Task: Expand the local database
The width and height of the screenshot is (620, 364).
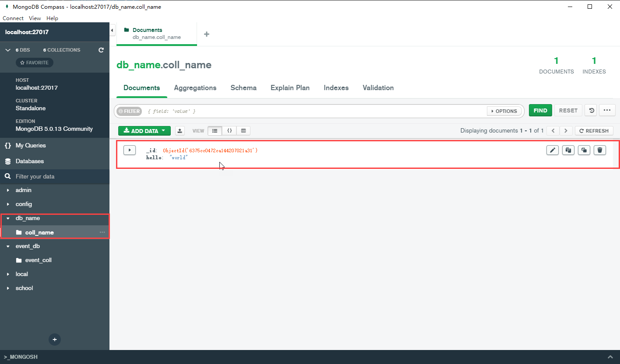Action: pos(8,274)
